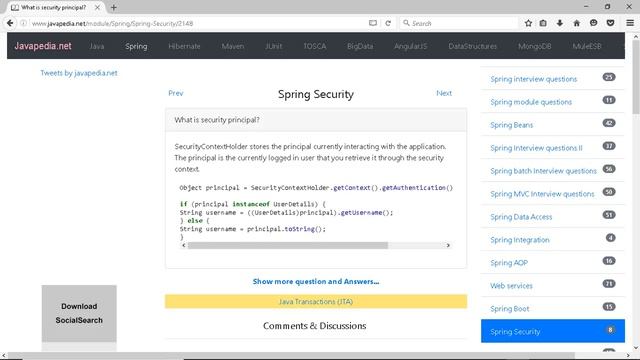Open Spring interview questions in sidebar
640x360 pixels.
[533, 79]
